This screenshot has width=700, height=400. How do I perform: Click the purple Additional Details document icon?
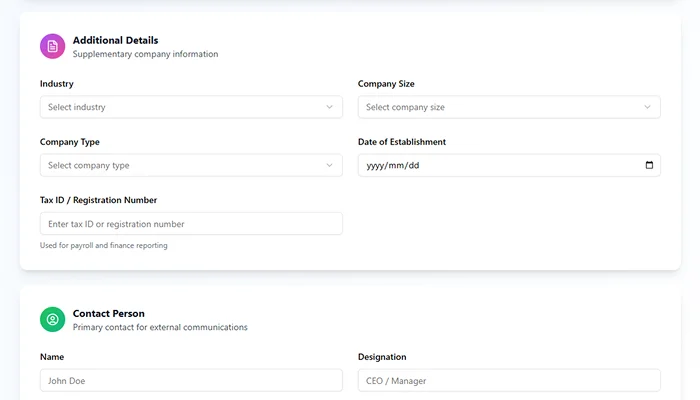tap(53, 46)
